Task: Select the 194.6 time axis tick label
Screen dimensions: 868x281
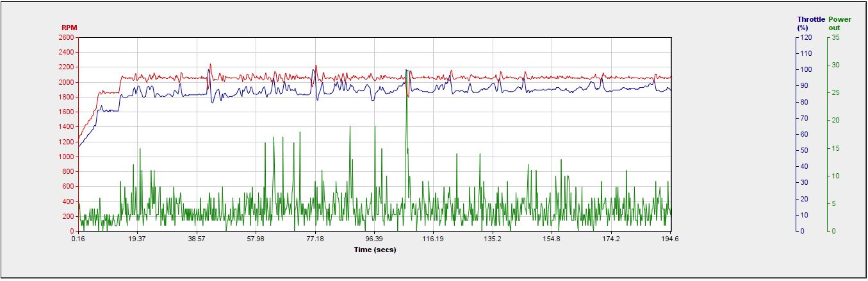Action: pyautogui.click(x=670, y=239)
